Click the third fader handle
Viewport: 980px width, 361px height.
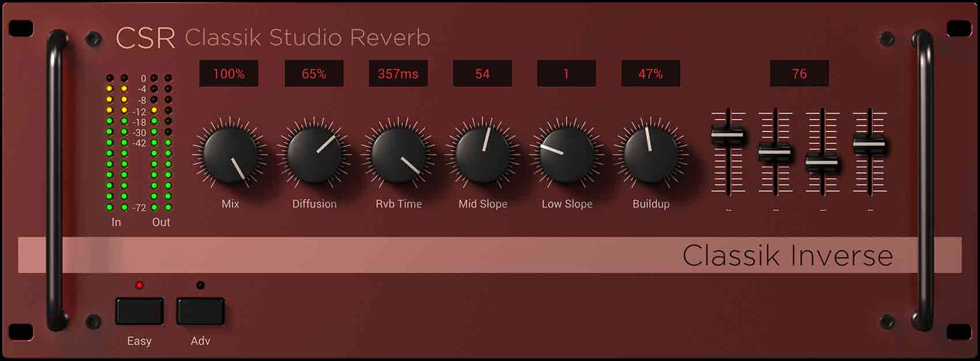click(822, 163)
